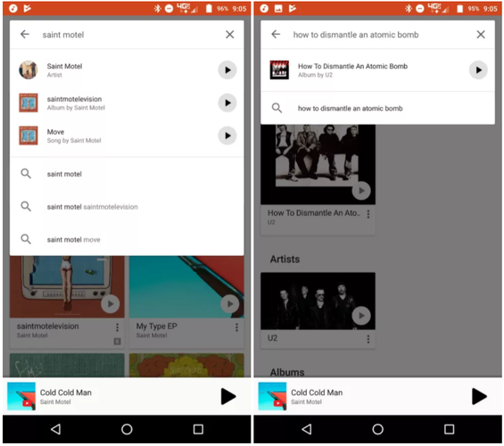Play How To Dismantle An Atomic Bomb suggestion
Viewport: 504px width, 446px height.
tap(478, 70)
